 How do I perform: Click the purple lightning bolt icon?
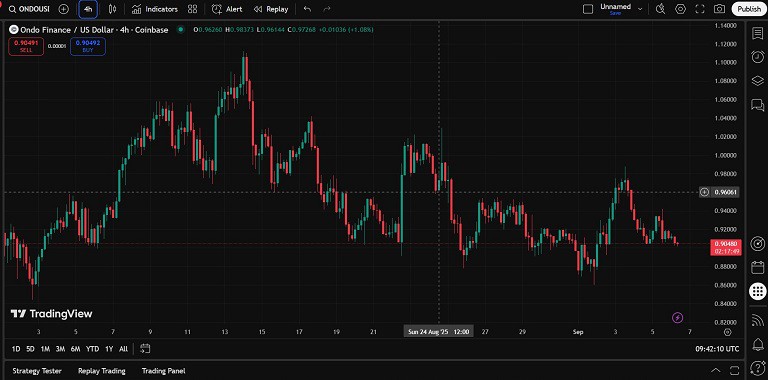[x=677, y=318]
